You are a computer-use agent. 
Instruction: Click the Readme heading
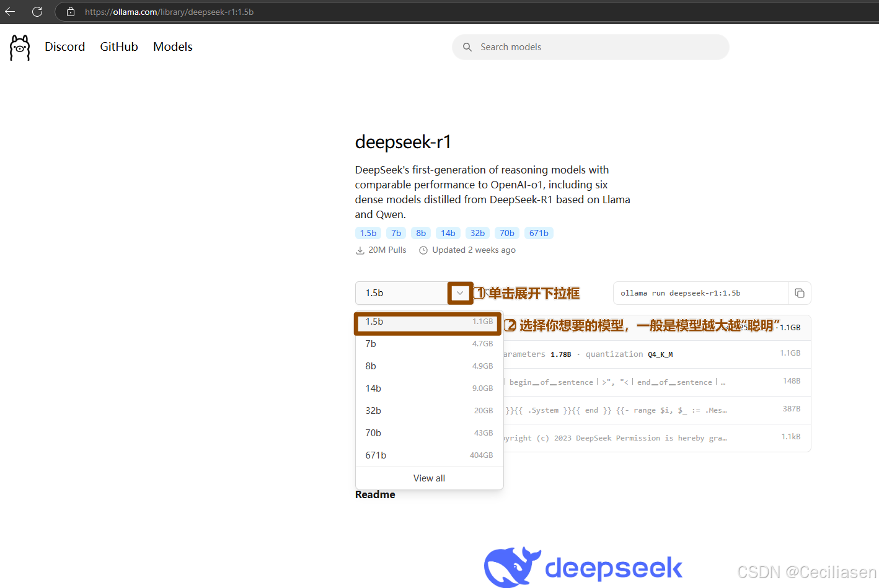[375, 494]
